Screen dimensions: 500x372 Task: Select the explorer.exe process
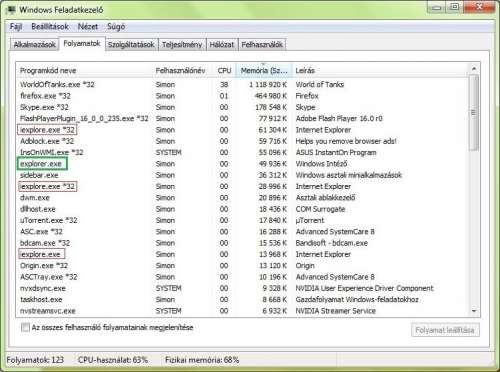[242, 164]
